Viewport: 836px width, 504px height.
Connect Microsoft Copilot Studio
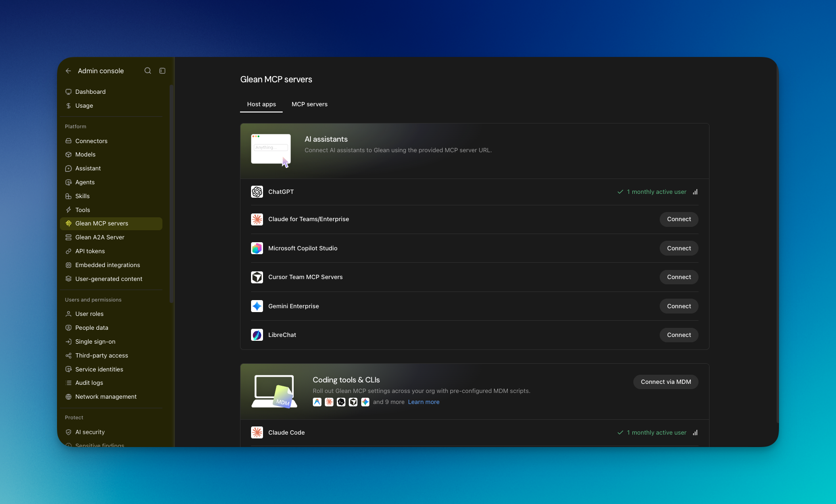coord(679,248)
